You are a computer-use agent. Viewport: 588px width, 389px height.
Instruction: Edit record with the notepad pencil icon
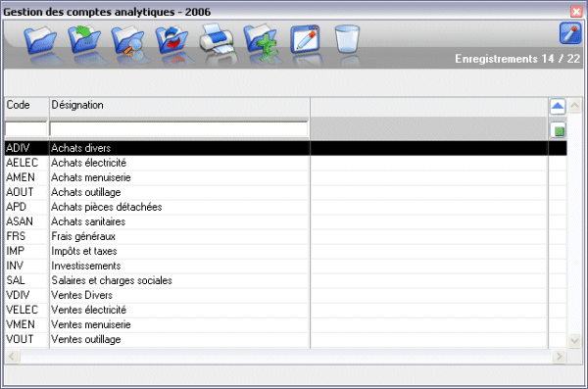click(305, 39)
